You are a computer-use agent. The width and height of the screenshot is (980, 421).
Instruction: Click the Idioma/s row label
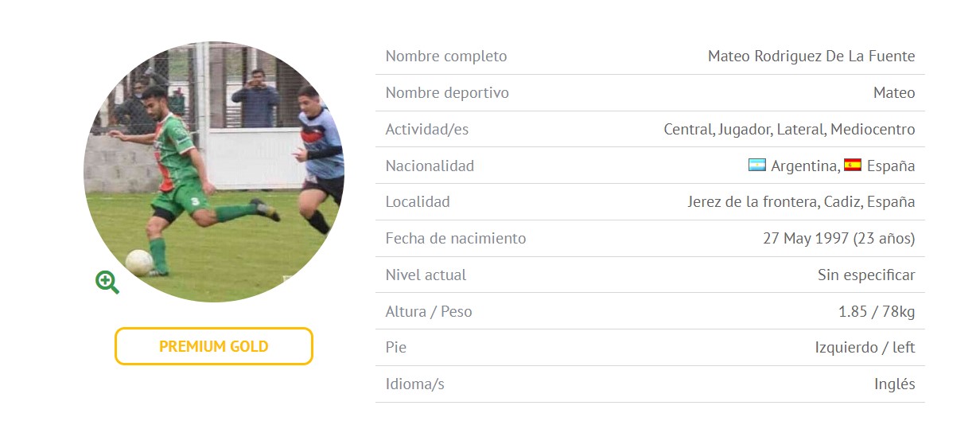(415, 384)
